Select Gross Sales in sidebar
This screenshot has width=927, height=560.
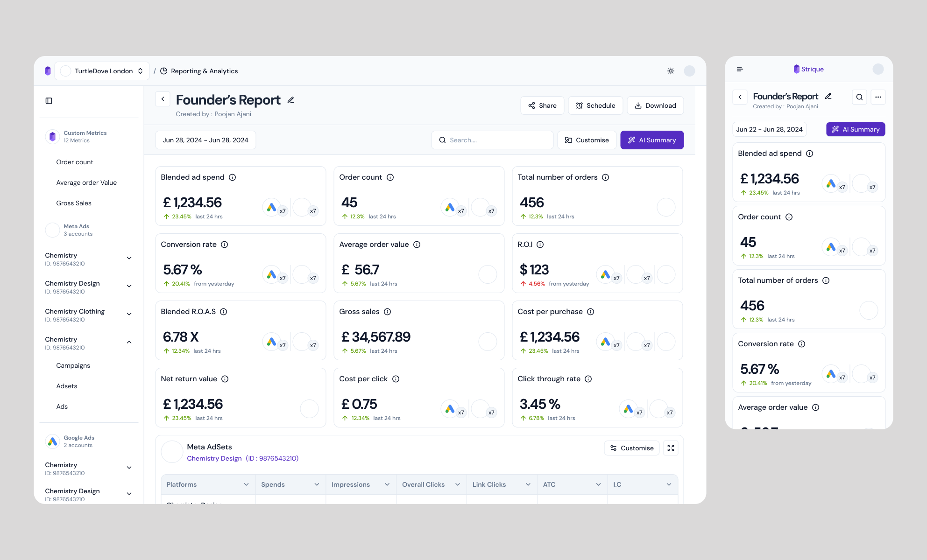[x=74, y=203]
